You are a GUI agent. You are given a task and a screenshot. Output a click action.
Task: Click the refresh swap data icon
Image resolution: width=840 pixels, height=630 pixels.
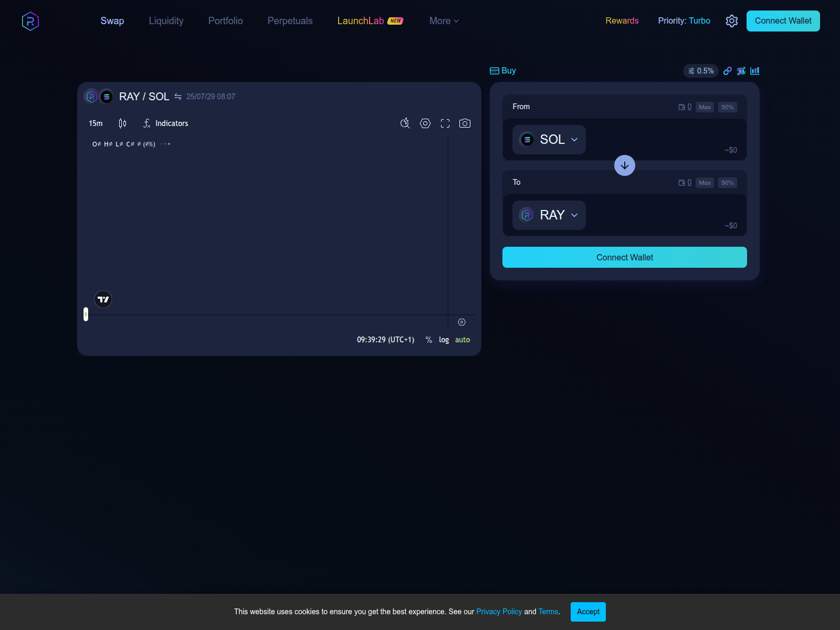point(741,71)
